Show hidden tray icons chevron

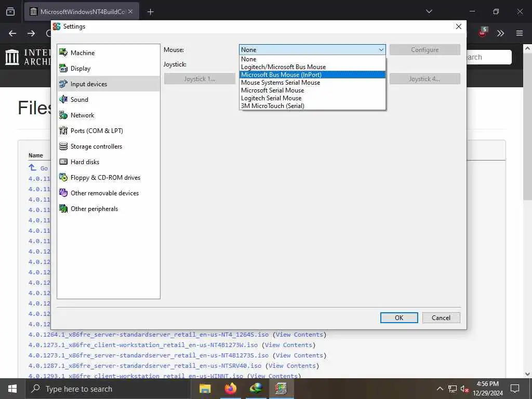(440, 389)
